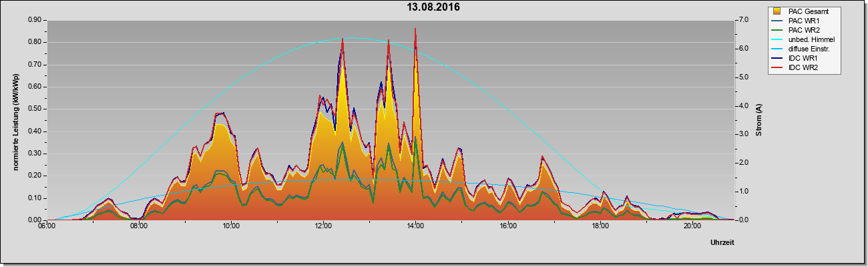
Task: Click the chart title 13.08.2016
Action: click(433, 7)
